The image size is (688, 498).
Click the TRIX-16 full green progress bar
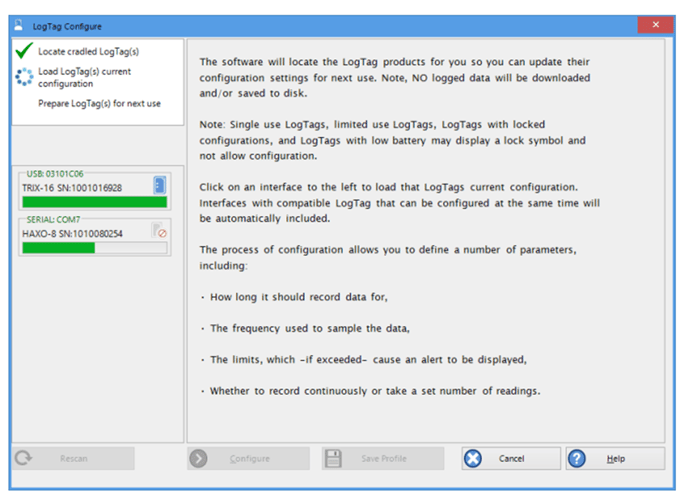(95, 202)
